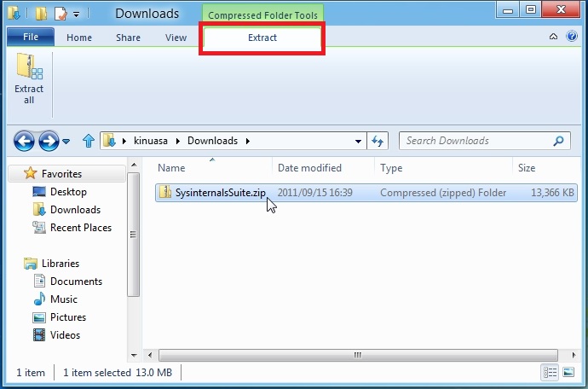
Task: Click the New folder quick access icon
Action: coord(41,14)
